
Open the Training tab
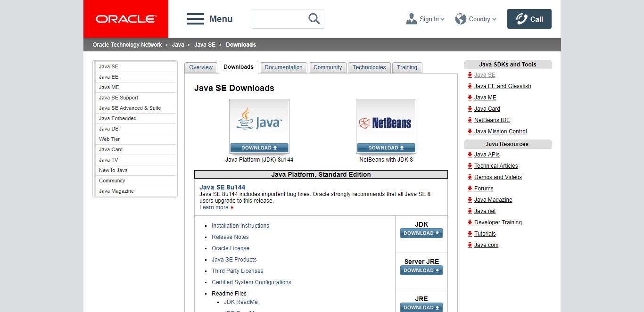point(407,67)
